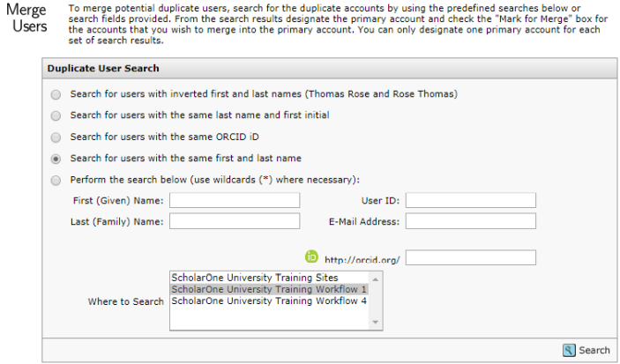Click the Search magnifier icon
The image size is (620, 364).
pyautogui.click(x=569, y=350)
